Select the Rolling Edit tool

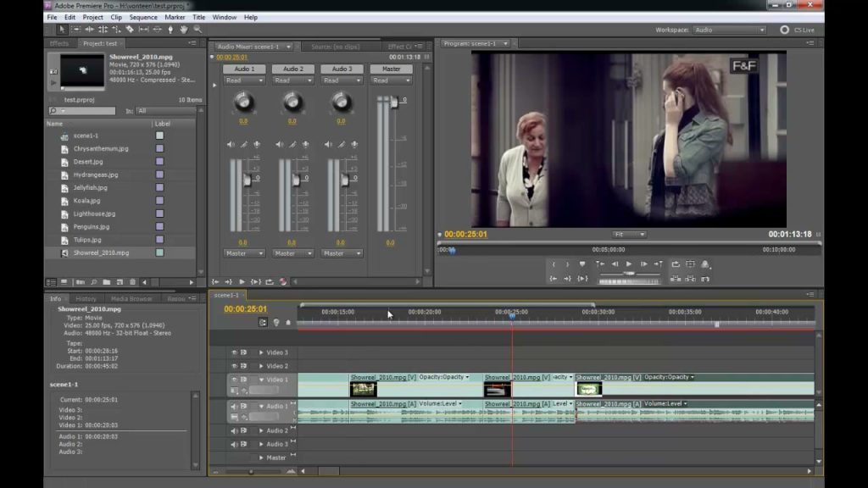(x=103, y=30)
